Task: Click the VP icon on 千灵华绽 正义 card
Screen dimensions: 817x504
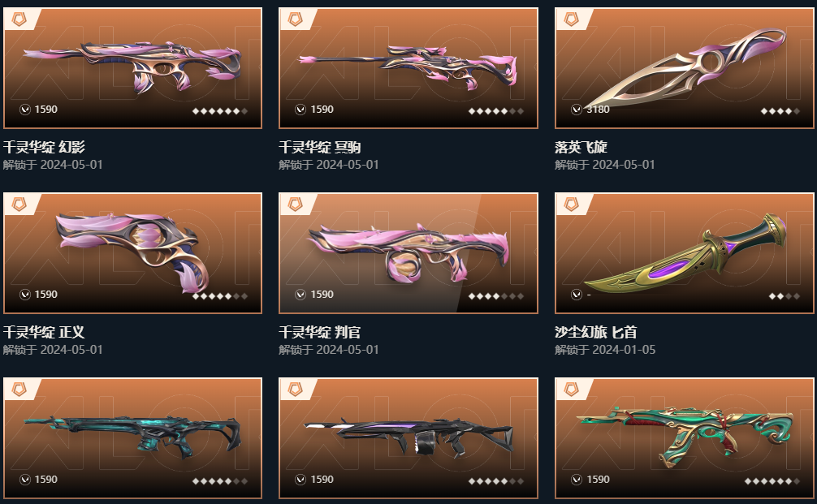Action: pyautogui.click(x=25, y=295)
